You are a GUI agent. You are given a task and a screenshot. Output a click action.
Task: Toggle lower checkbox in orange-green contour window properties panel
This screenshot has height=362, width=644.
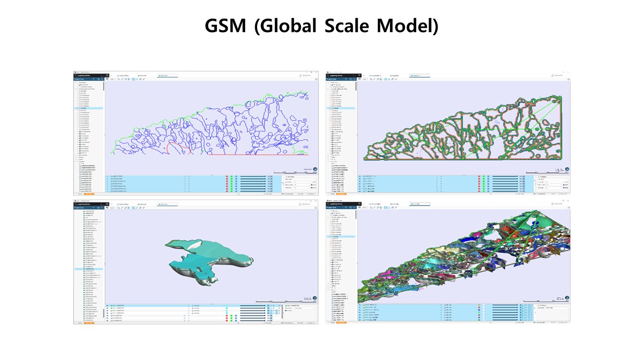point(564,188)
